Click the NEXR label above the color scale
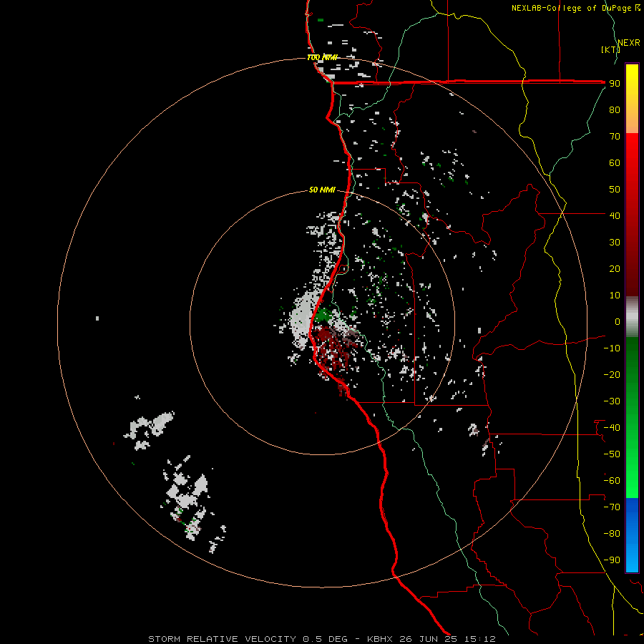 [629, 43]
